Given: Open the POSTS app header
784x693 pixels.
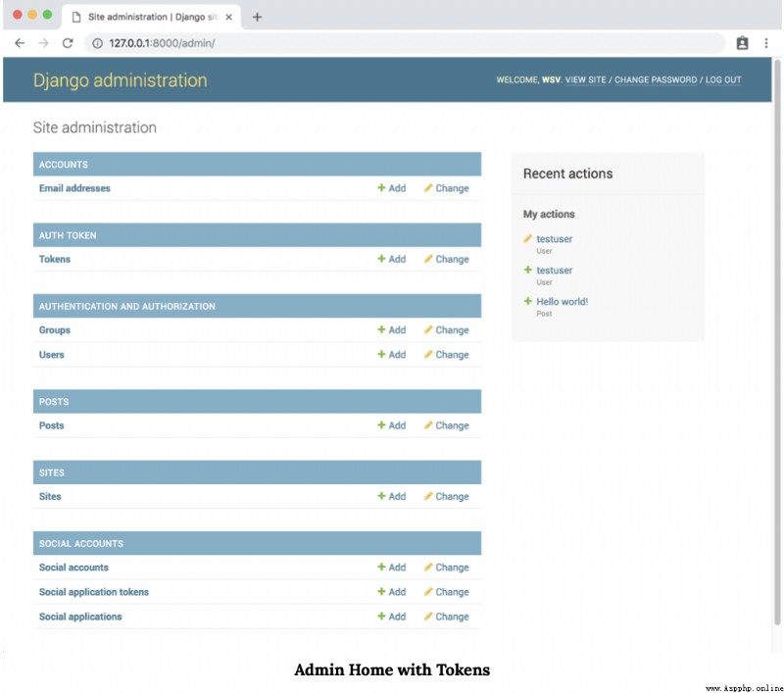Looking at the screenshot, I should 54,402.
